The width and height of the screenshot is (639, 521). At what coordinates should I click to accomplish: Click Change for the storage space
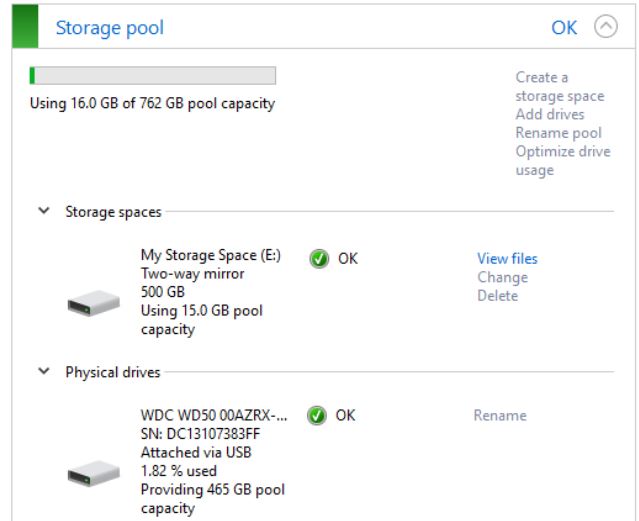click(x=502, y=277)
